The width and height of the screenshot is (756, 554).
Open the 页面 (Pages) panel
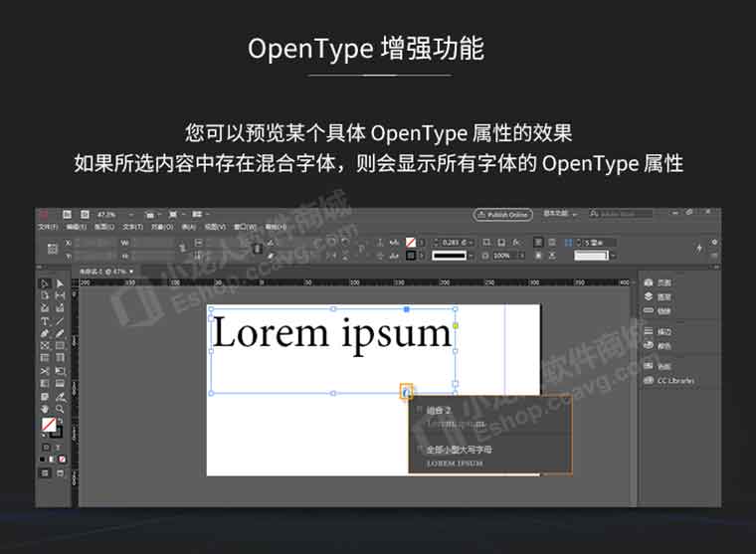coord(658,283)
